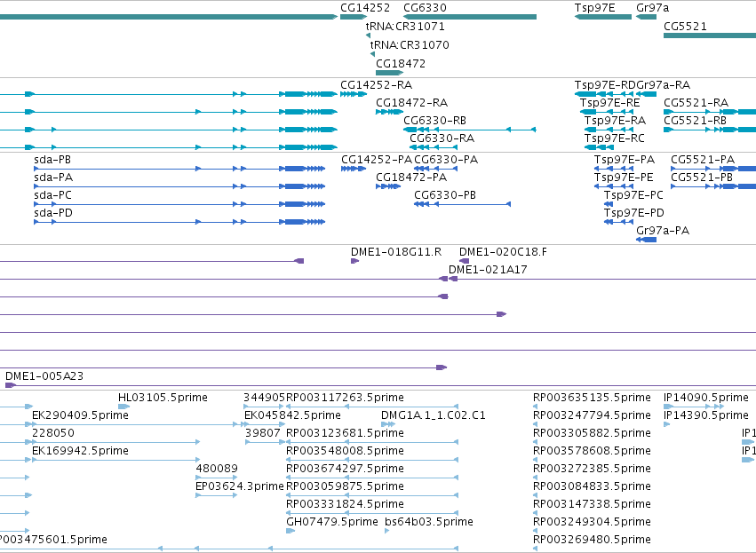756x553 pixels.
Task: Click Gr97a-RA transcript label
Action: [x=664, y=85]
